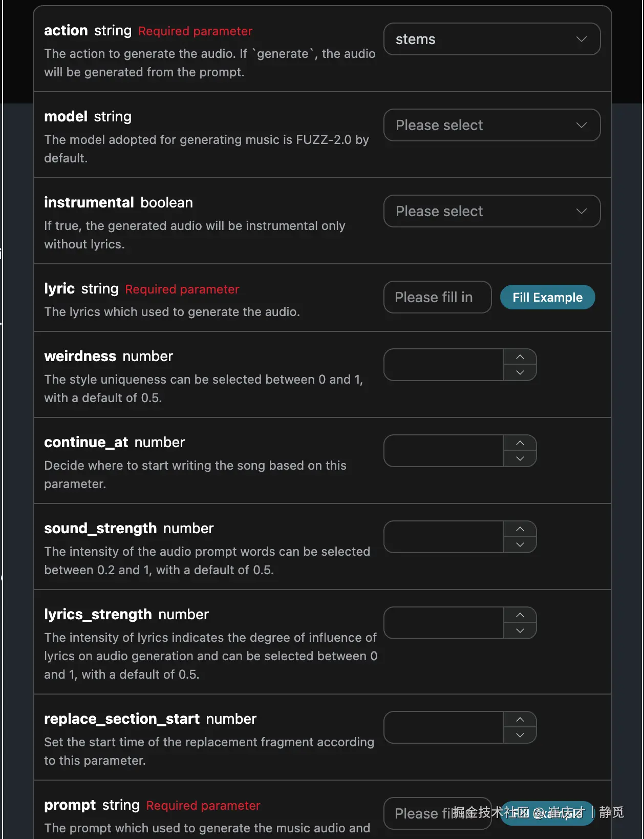644x839 pixels.
Task: Open the action dropdown showing stems
Action: [x=491, y=39]
